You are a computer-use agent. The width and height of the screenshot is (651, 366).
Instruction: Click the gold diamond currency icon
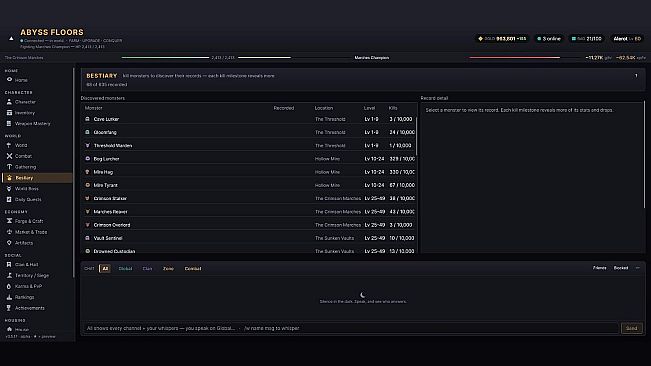pos(480,39)
